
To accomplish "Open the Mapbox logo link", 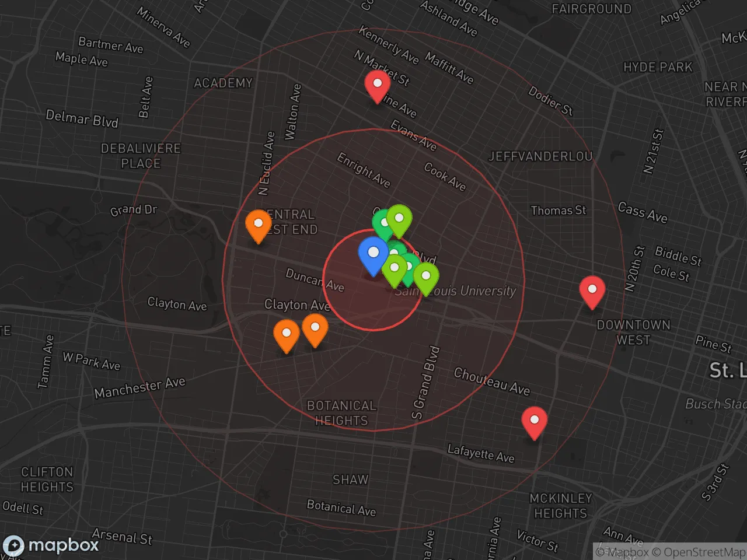I will (51, 545).
